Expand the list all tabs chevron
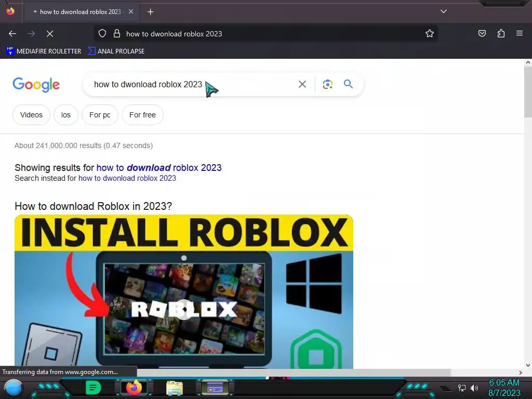Image resolution: width=532 pixels, height=399 pixels. (x=444, y=11)
